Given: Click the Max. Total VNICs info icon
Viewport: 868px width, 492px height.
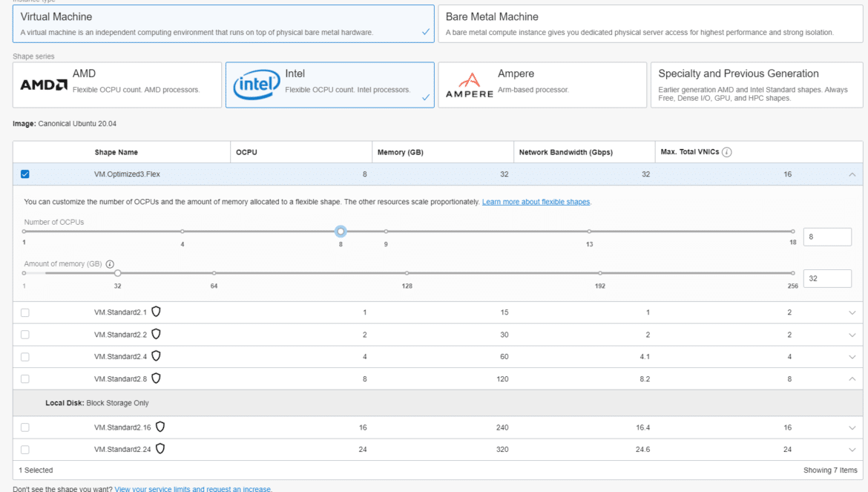Looking at the screenshot, I should [727, 152].
